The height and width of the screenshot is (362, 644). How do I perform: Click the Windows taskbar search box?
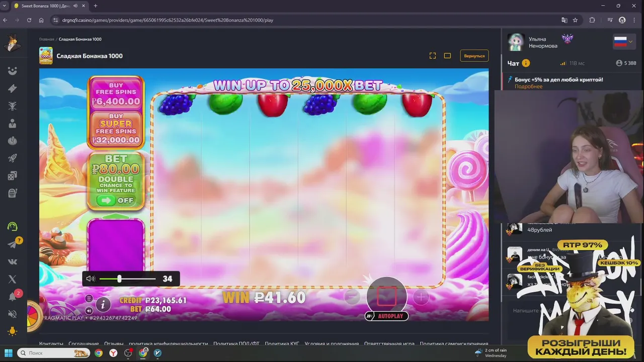[x=53, y=353]
